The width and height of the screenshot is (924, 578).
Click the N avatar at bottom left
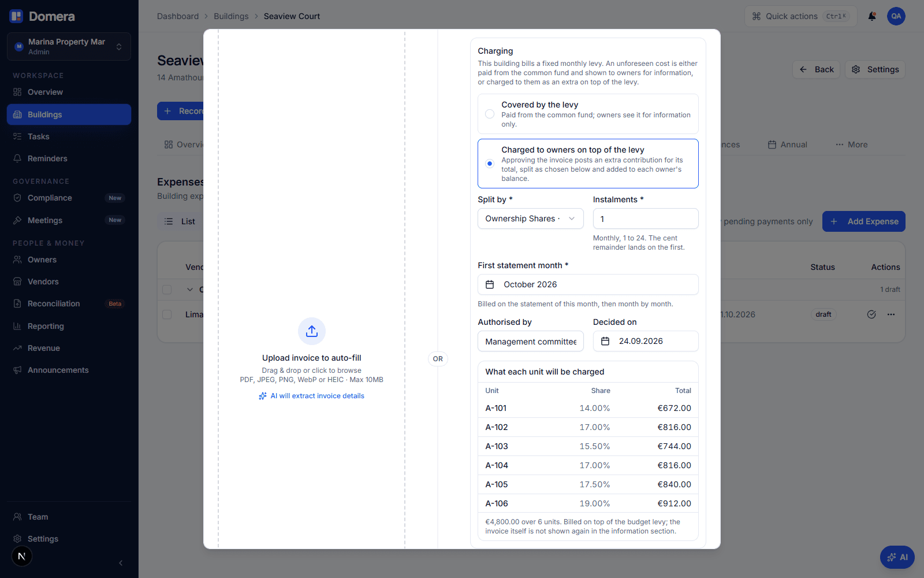22,556
